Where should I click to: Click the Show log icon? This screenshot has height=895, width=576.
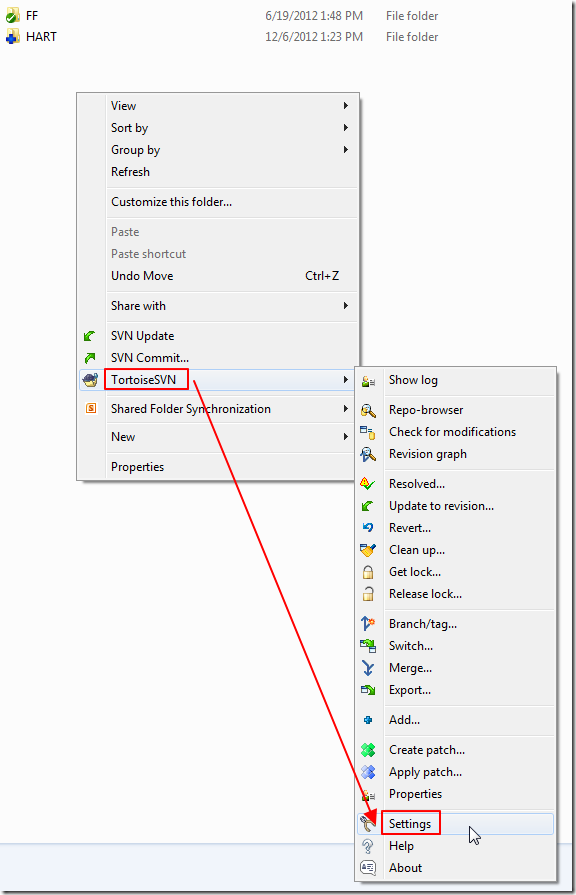368,381
